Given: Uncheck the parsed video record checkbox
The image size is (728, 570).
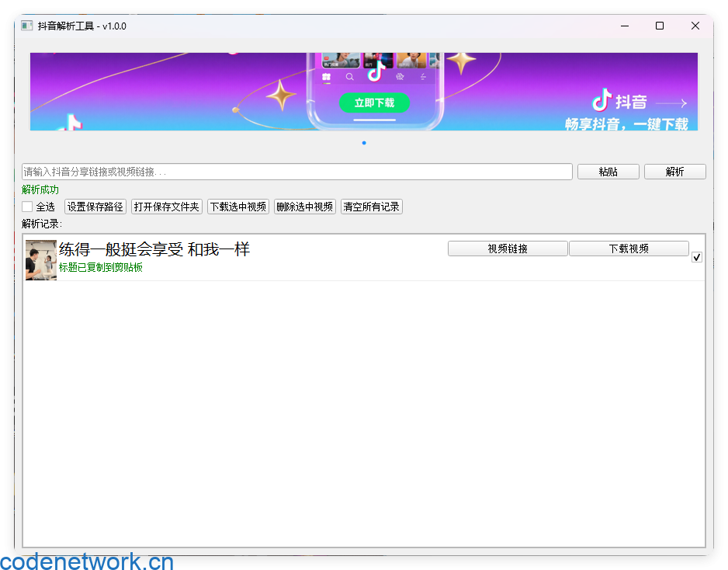Looking at the screenshot, I should click(696, 257).
